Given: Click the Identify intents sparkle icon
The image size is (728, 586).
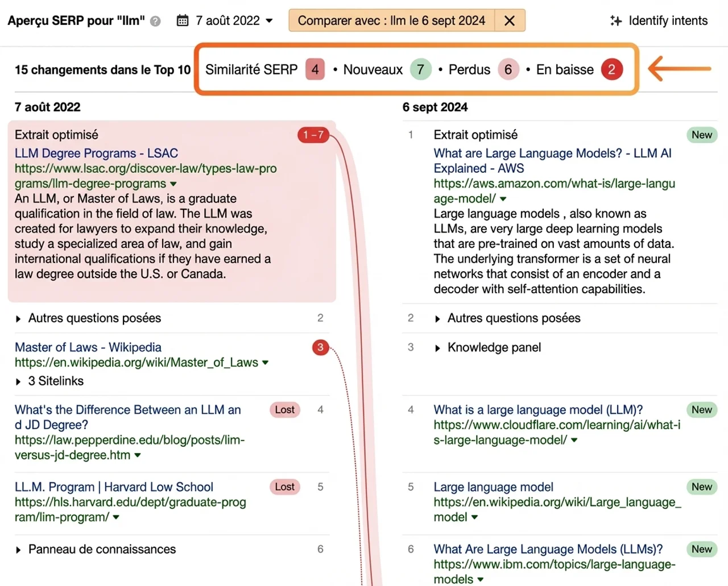Looking at the screenshot, I should pos(615,20).
